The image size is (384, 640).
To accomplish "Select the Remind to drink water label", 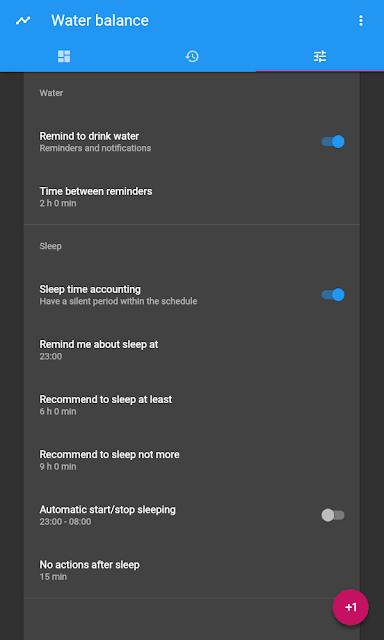I will click(x=89, y=136).
